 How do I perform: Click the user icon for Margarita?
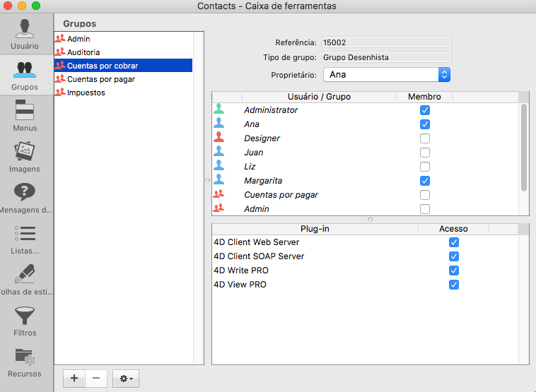pyautogui.click(x=219, y=179)
